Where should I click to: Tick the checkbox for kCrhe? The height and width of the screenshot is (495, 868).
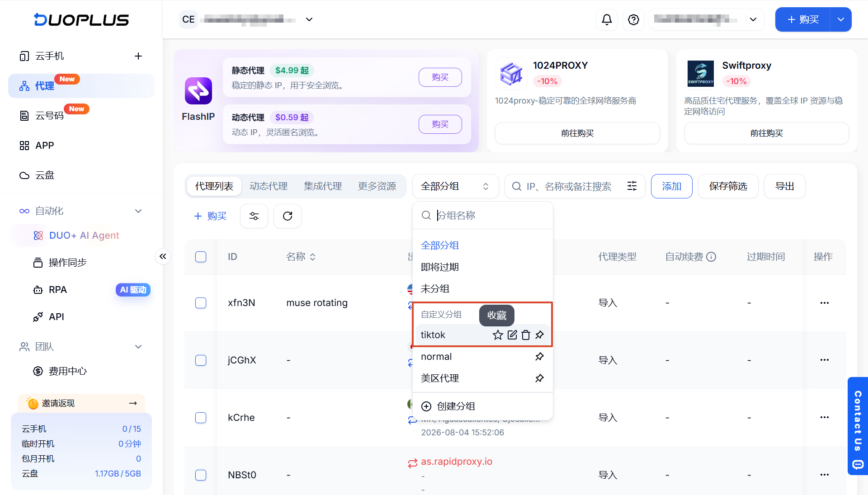click(201, 418)
